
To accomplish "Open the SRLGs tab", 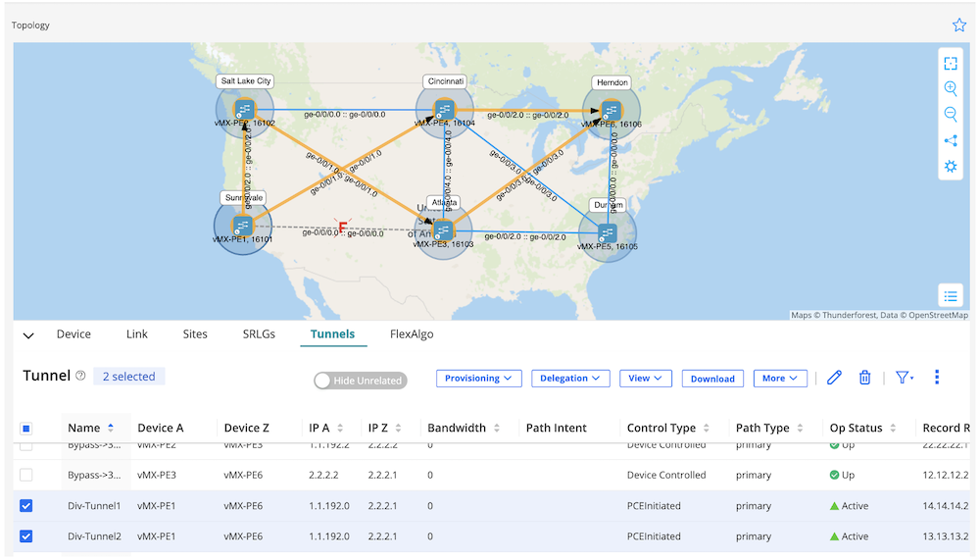I will coord(260,334).
